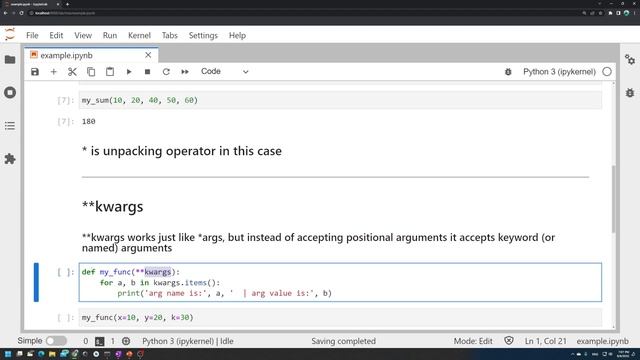Click Ln 1, Col 21 status item
Image resolution: width=640 pixels, height=360 pixels.
tap(545, 341)
